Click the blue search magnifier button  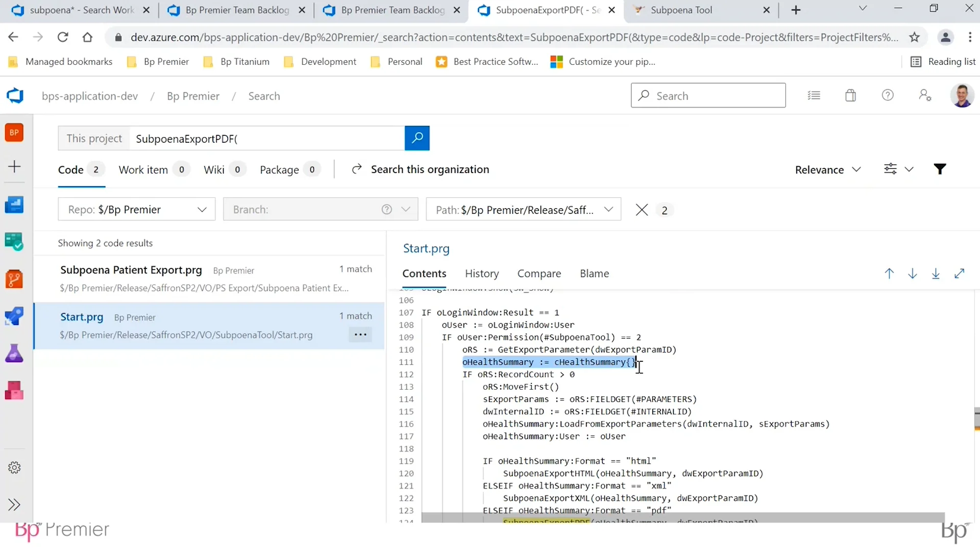pyautogui.click(x=417, y=138)
